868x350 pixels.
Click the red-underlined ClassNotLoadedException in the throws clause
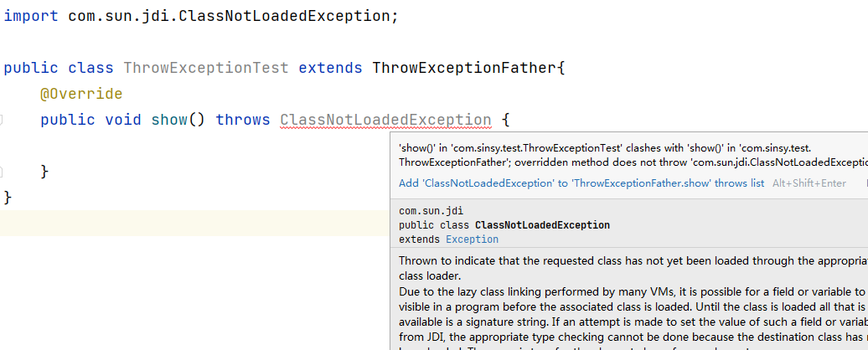coord(385,120)
